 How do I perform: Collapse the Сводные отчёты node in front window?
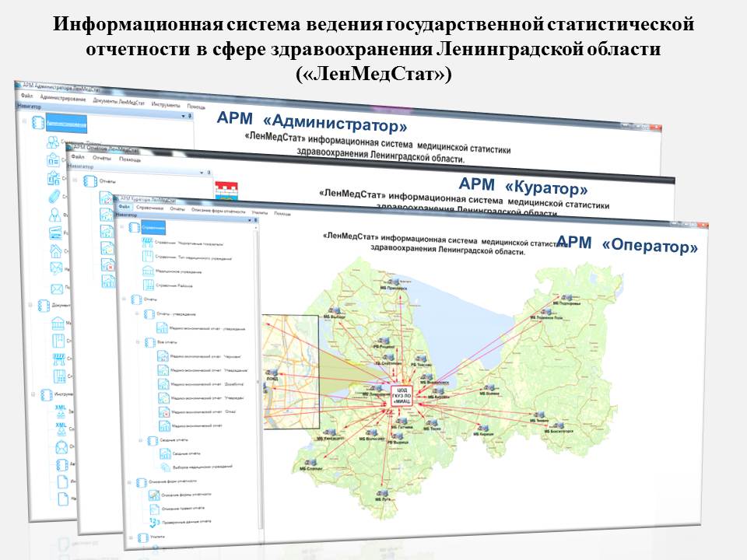point(141,440)
